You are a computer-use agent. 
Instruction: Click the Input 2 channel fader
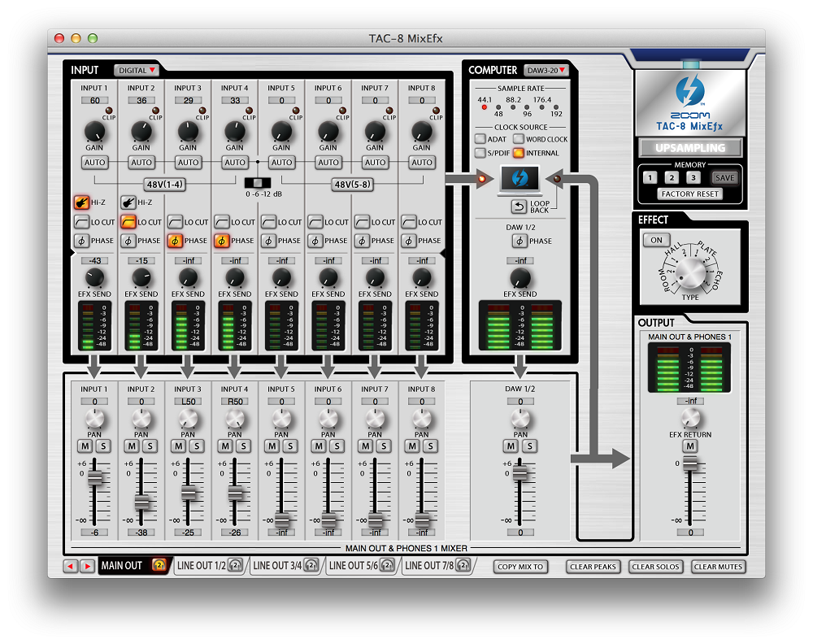click(141, 503)
